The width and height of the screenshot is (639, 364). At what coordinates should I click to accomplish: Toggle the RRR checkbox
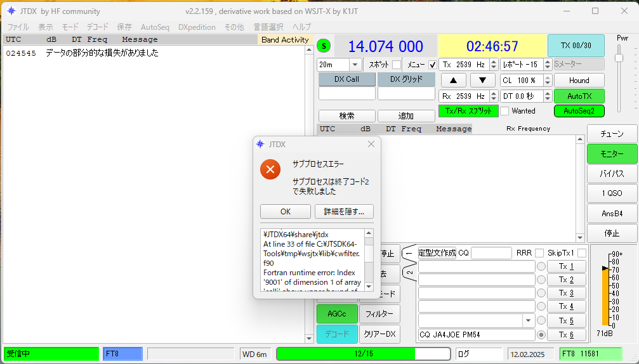click(x=539, y=253)
